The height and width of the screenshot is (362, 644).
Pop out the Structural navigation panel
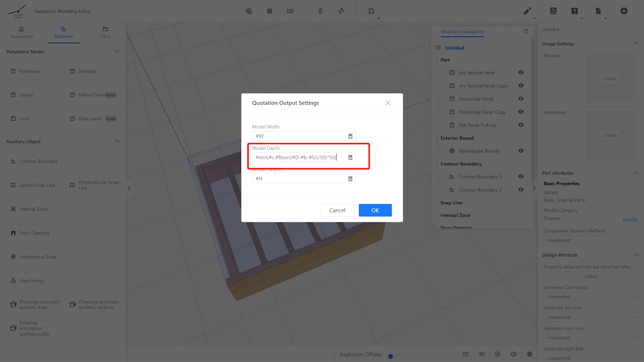[x=526, y=31]
